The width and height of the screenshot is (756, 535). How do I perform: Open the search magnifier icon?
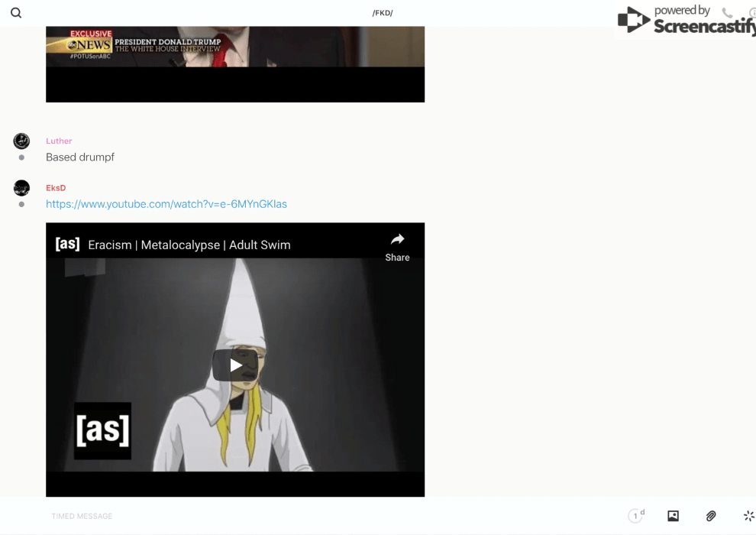pos(16,13)
